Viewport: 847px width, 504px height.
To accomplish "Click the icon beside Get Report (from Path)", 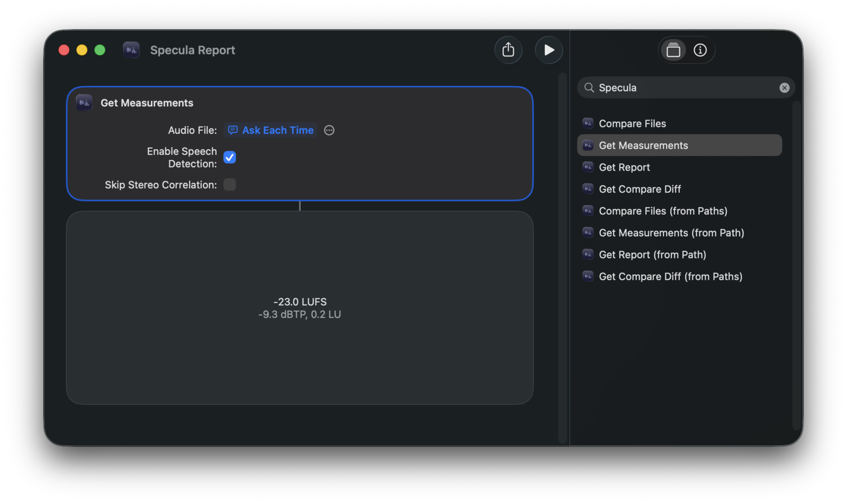I will point(588,254).
